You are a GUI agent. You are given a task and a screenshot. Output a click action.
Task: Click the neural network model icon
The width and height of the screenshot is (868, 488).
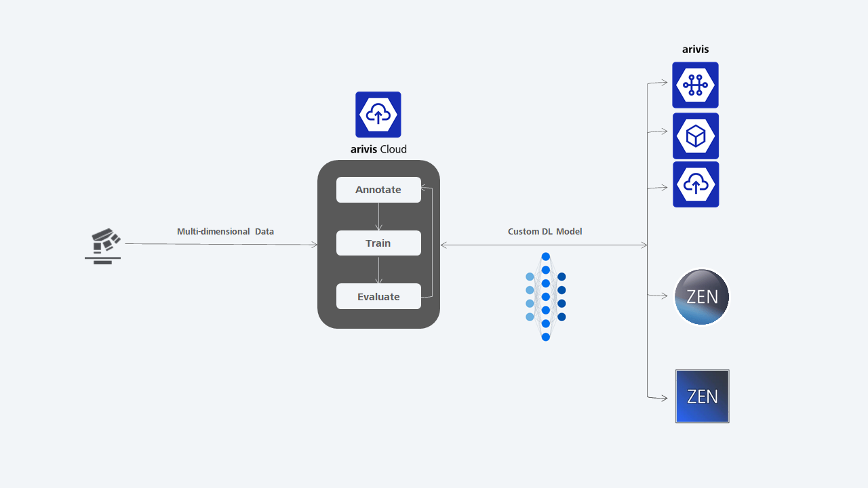tap(545, 297)
